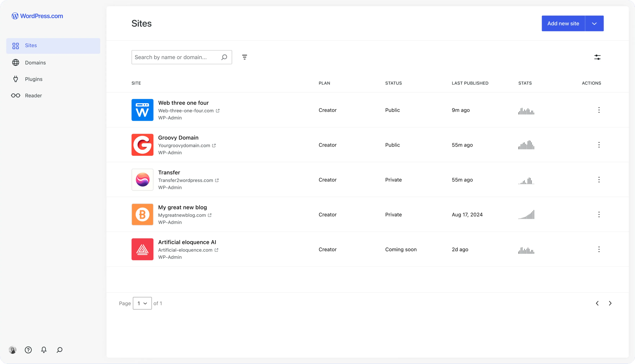Click the '2d ago' last published cell

tap(460, 250)
